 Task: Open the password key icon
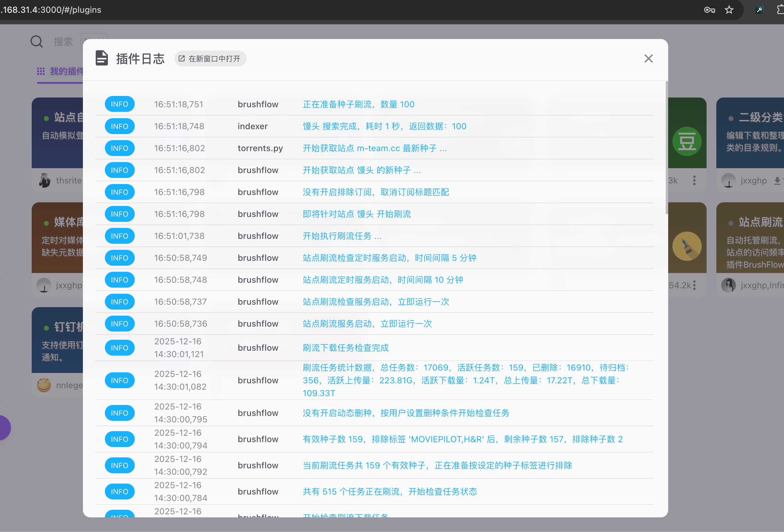[x=709, y=10]
